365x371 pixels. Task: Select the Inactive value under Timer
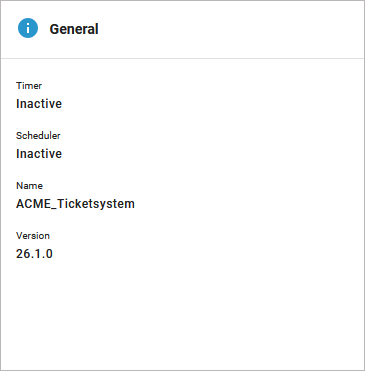pos(39,104)
